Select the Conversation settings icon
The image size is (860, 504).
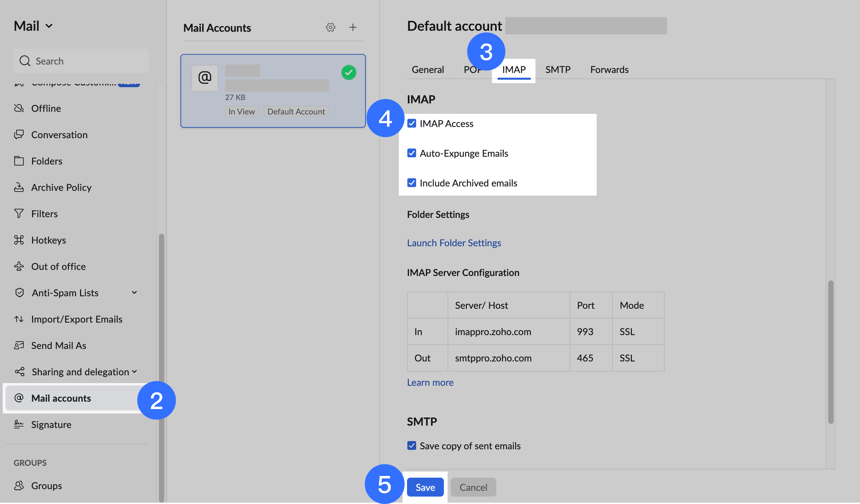(x=20, y=134)
